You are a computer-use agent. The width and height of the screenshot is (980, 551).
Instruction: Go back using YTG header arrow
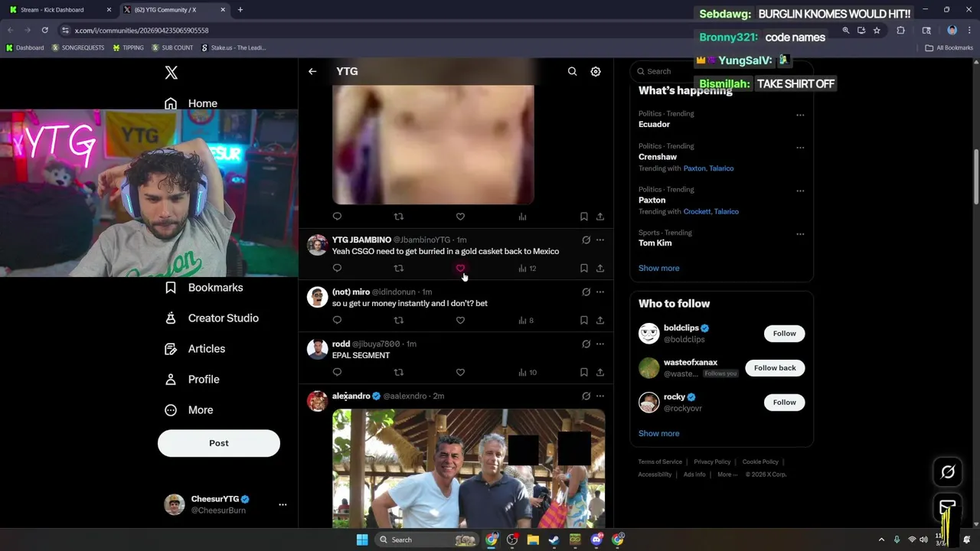click(x=312, y=71)
